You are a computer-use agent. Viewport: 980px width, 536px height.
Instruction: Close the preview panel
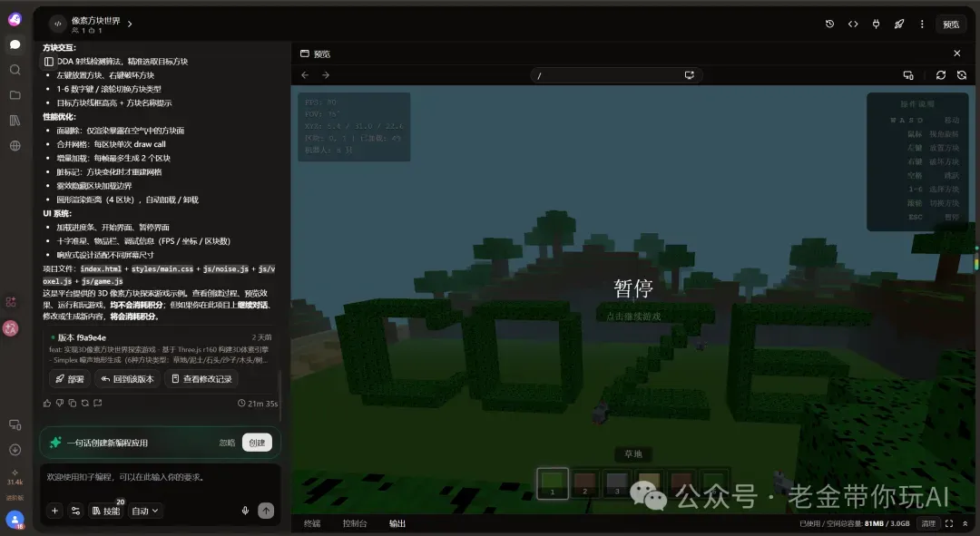pos(957,54)
